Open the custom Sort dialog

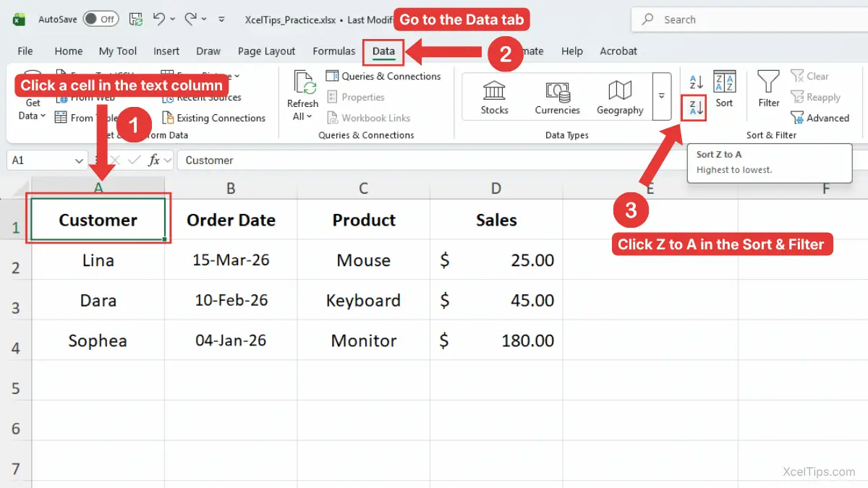tap(725, 90)
